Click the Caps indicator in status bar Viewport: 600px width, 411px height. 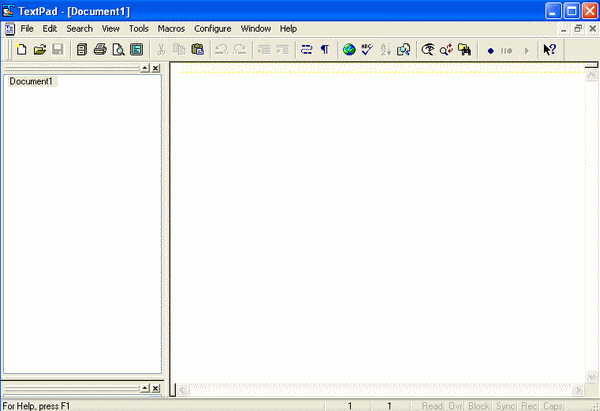[553, 406]
